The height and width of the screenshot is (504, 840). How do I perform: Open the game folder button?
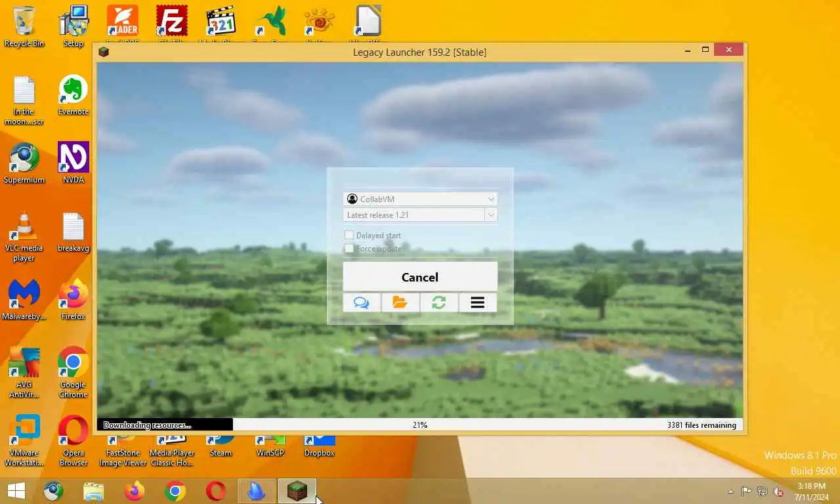pyautogui.click(x=400, y=303)
